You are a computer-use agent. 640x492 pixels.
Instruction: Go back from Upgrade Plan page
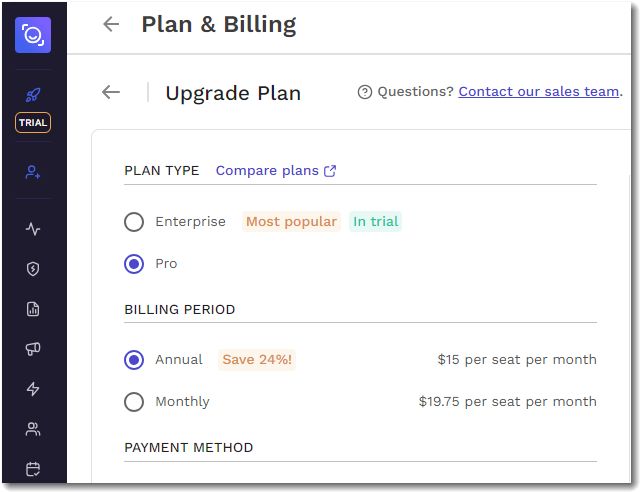coord(111,92)
